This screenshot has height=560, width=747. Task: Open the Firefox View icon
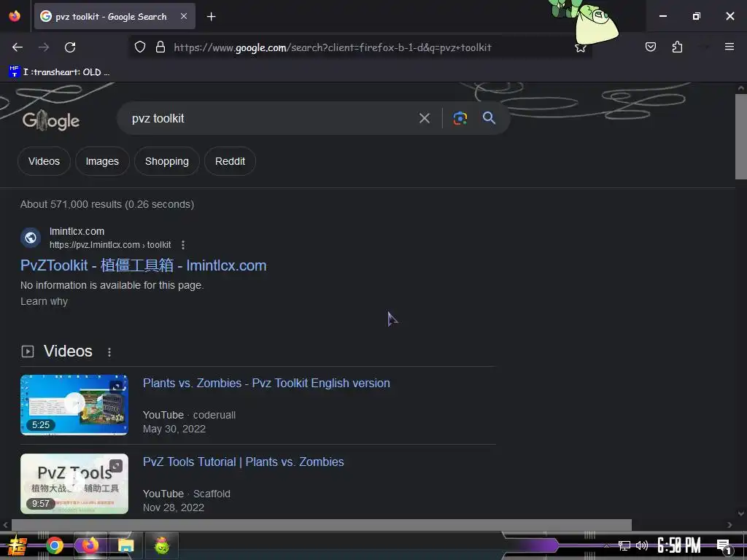coord(15,16)
